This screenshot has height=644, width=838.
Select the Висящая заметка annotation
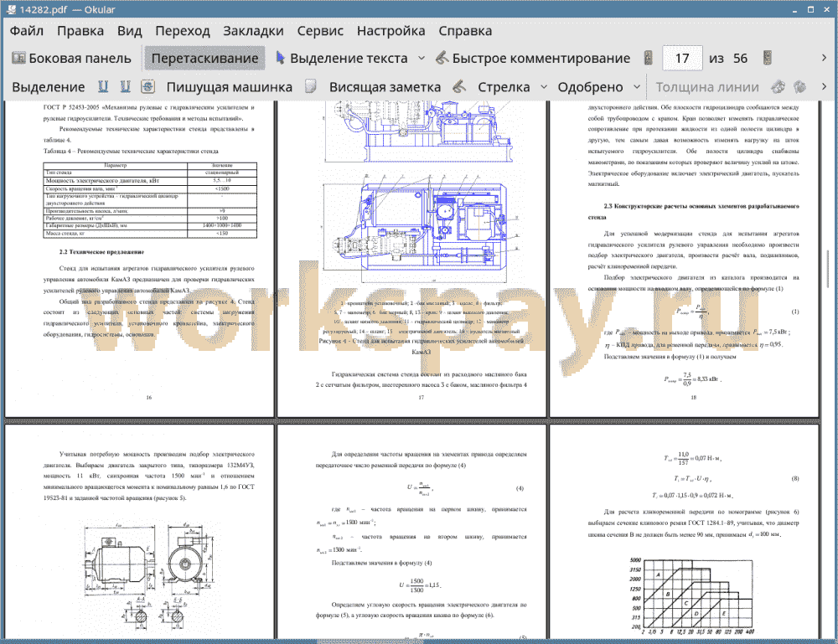tap(385, 87)
